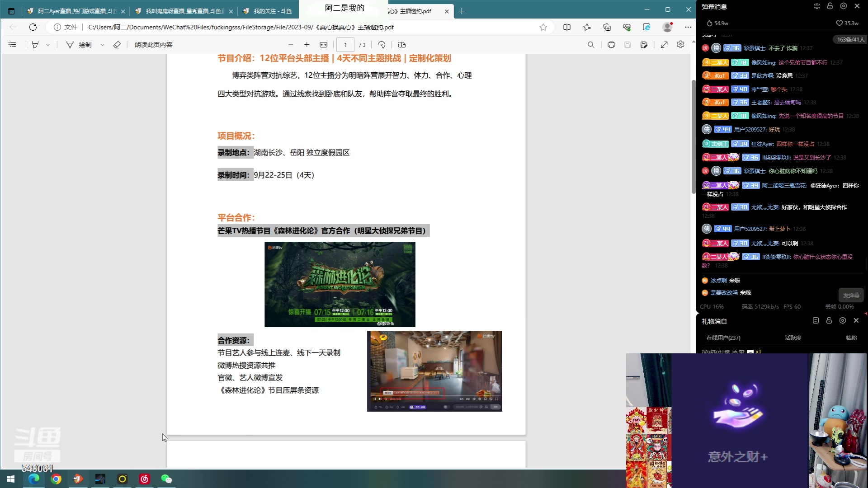Select the 在线用户(237) tab
Image resolution: width=868 pixels, height=488 pixels.
(x=723, y=338)
